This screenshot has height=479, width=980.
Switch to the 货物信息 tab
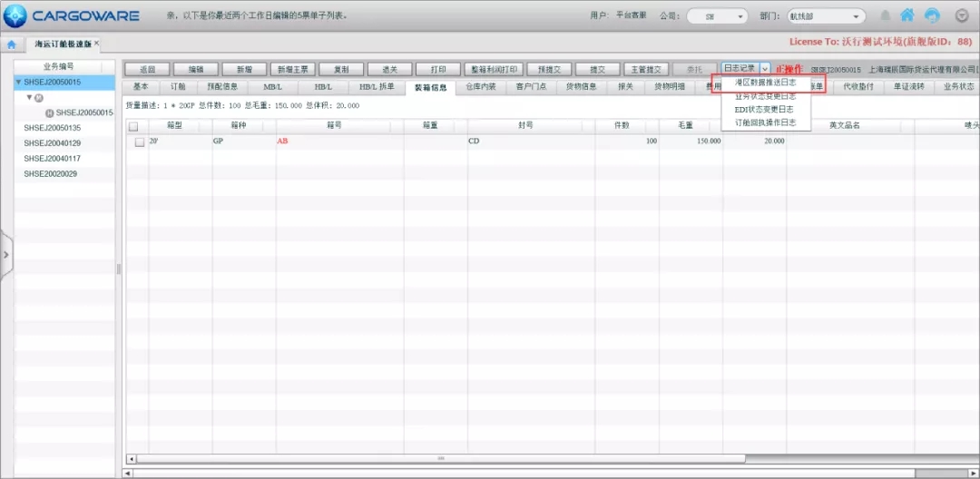coord(582,87)
